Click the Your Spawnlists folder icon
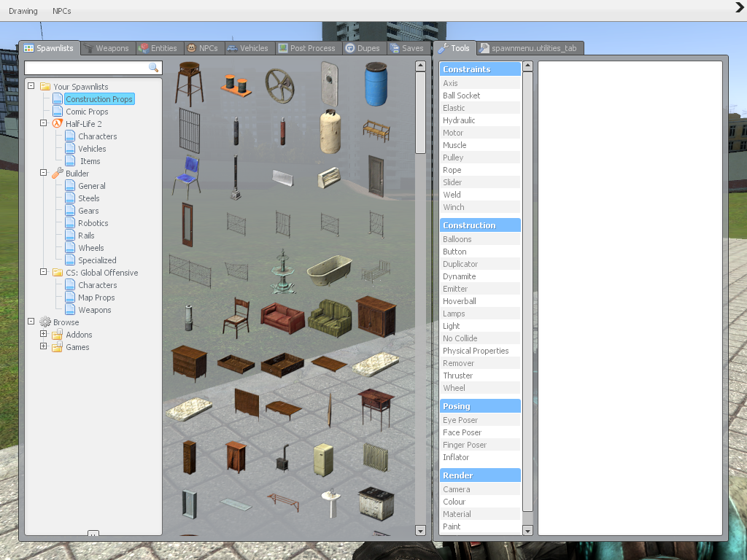Viewport: 747px width, 560px height. (45, 86)
